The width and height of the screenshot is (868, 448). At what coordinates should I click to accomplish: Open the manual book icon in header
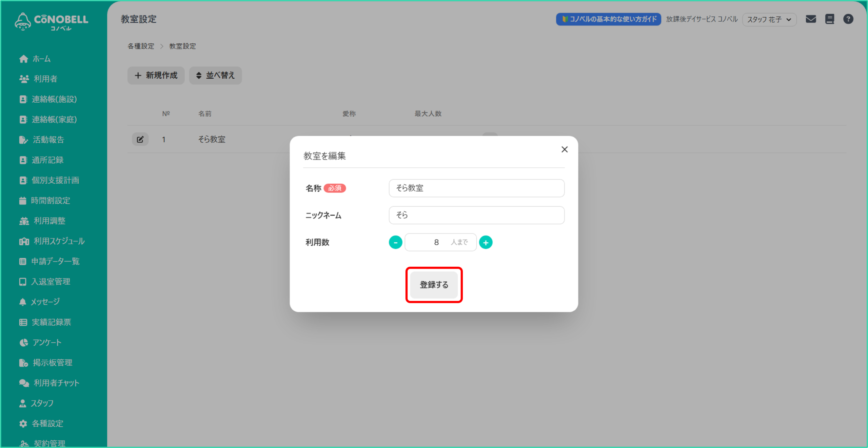coord(830,19)
